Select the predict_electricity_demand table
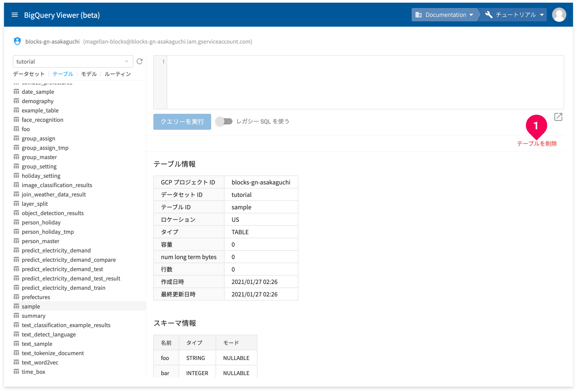Image resolution: width=577 pixels, height=392 pixels. 56,250
